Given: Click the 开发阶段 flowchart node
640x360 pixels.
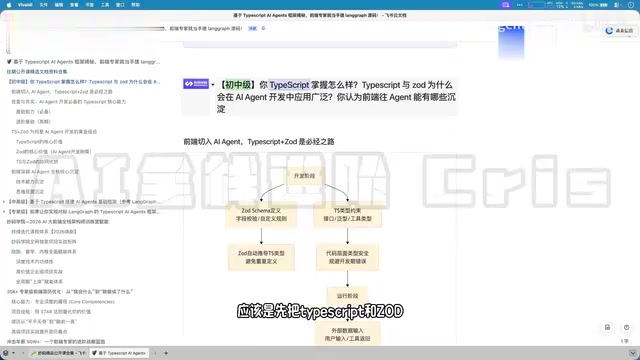Looking at the screenshot, I should (304, 176).
